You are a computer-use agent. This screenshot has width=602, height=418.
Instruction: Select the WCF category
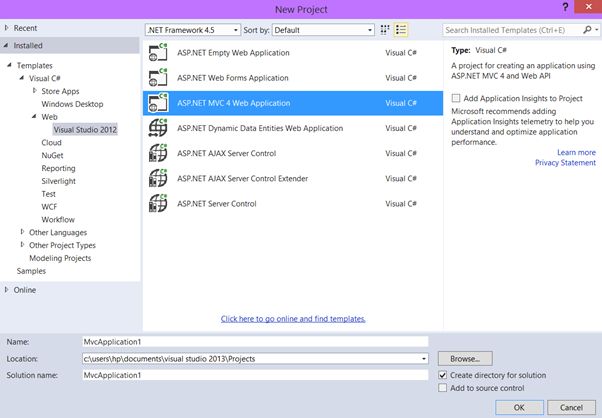[x=49, y=207]
